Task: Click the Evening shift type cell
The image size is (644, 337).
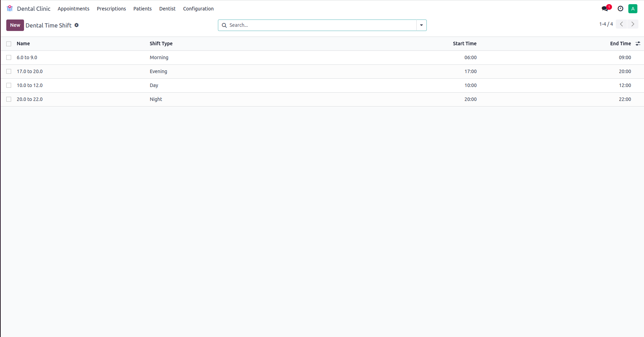Action: coord(158,71)
